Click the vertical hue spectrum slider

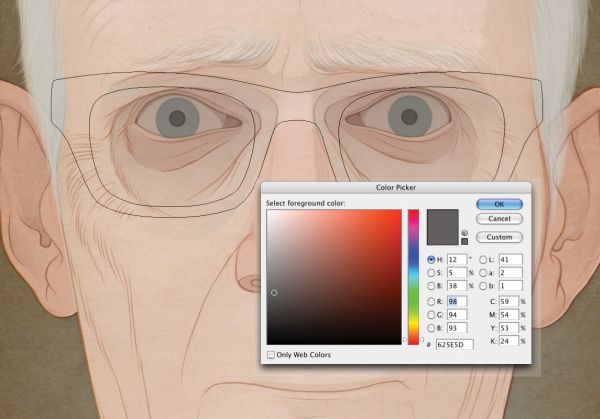[413, 277]
